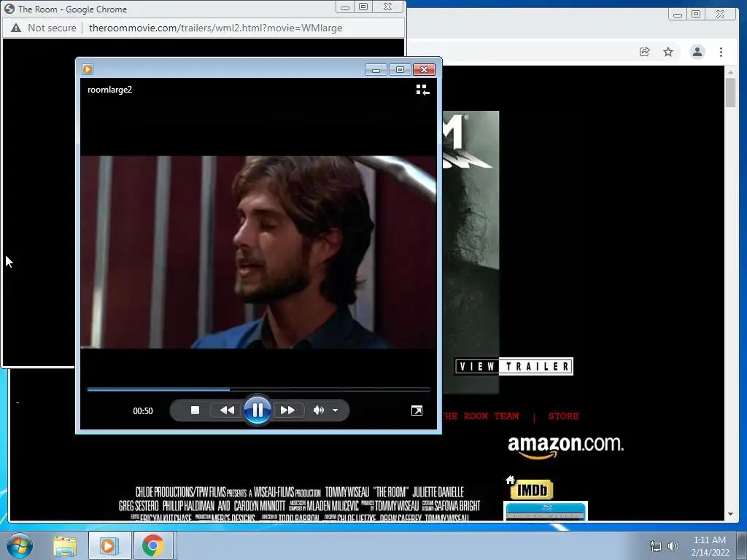Open THE ROOM TEAM link
The height and width of the screenshot is (560, 747).
coord(480,416)
